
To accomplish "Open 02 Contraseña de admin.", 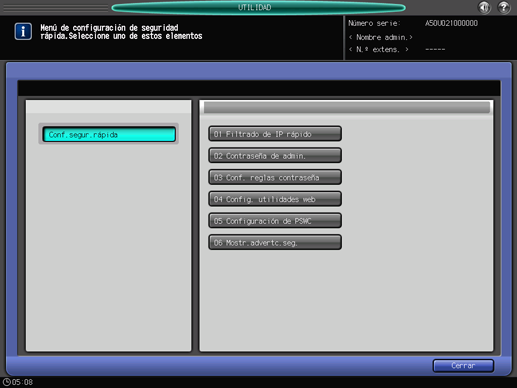I will 275,155.
